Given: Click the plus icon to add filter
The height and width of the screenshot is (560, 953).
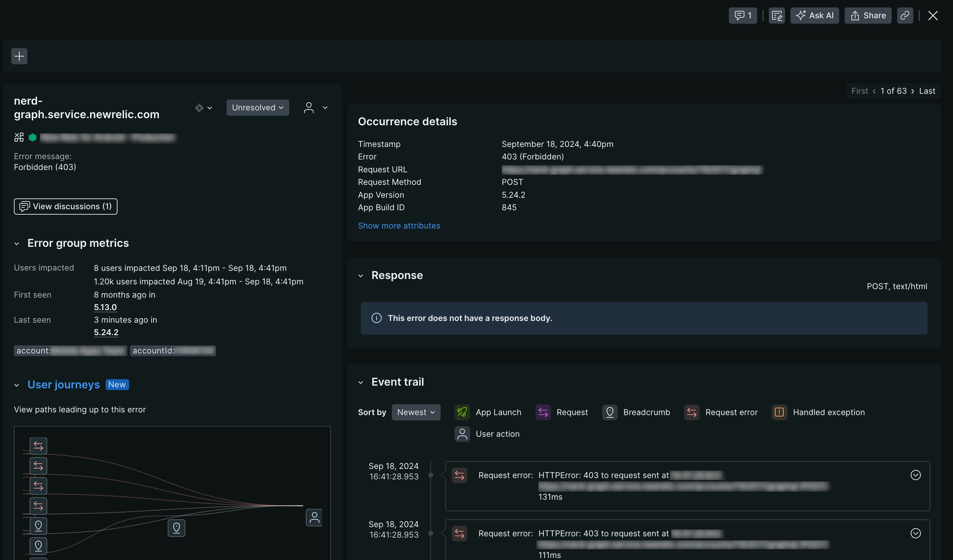Looking at the screenshot, I should click(19, 56).
